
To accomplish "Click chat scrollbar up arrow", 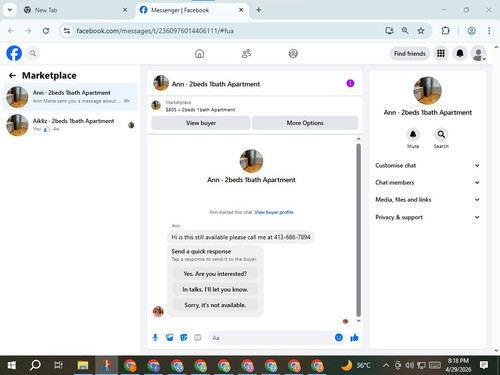I will [359, 139].
